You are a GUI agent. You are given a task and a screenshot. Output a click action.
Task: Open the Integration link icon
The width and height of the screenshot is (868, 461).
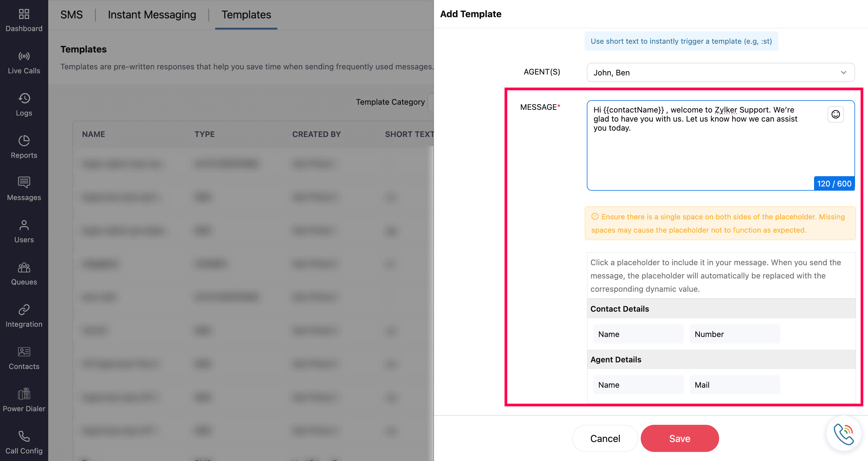point(24,310)
